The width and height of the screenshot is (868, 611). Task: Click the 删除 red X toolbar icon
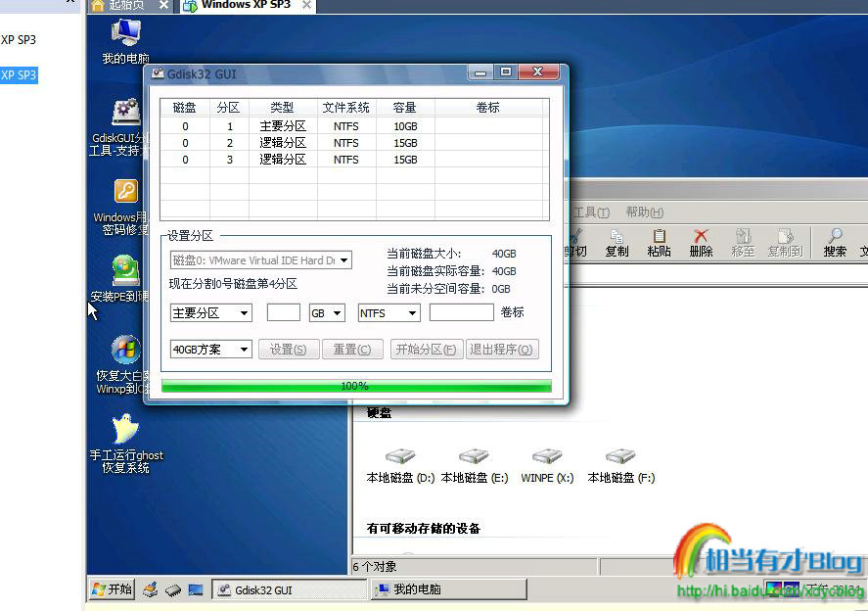pos(701,243)
